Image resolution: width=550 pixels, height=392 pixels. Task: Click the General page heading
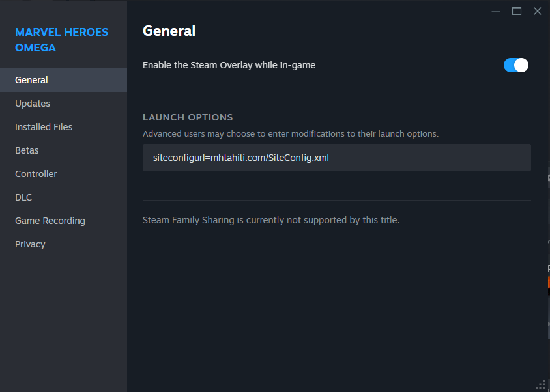coord(169,31)
